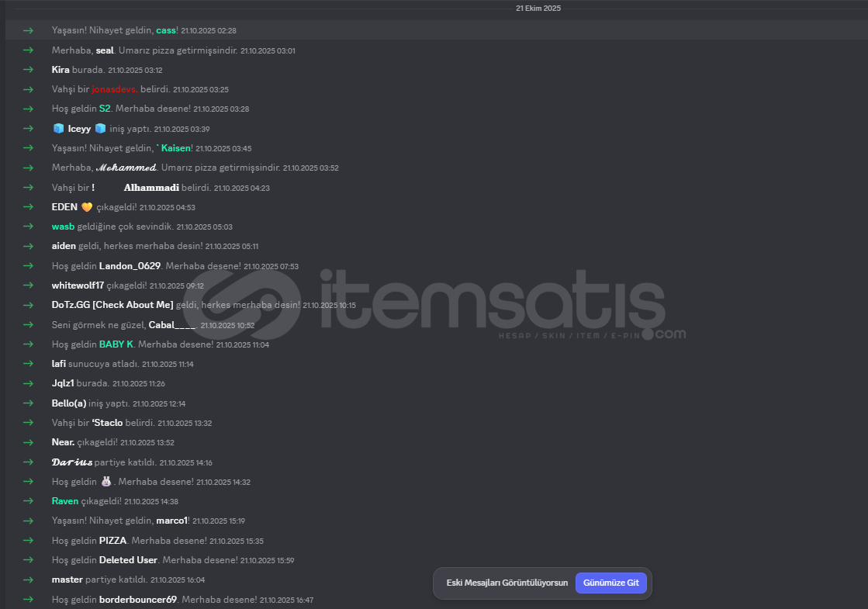Click the Günümüze Git button
The image size is (868, 609).
pos(610,583)
